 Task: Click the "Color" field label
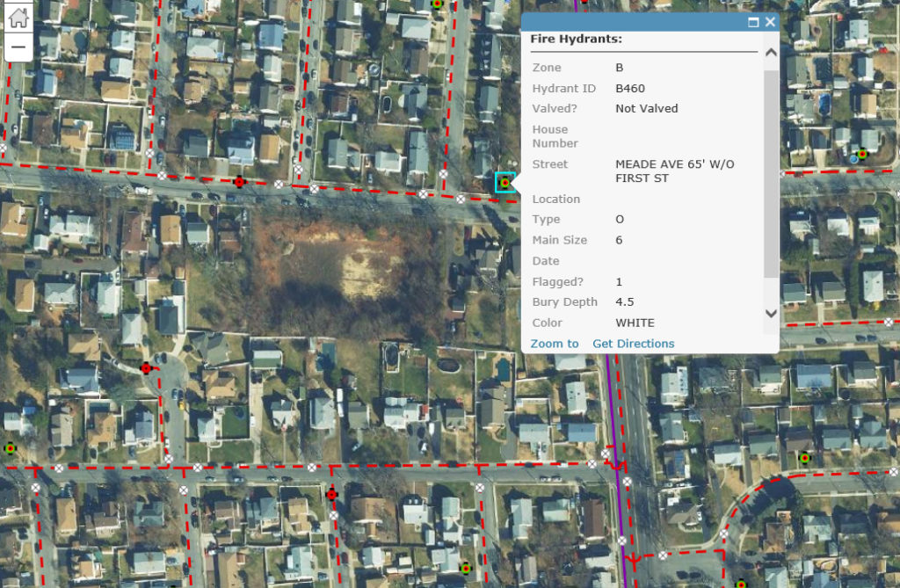click(x=547, y=323)
